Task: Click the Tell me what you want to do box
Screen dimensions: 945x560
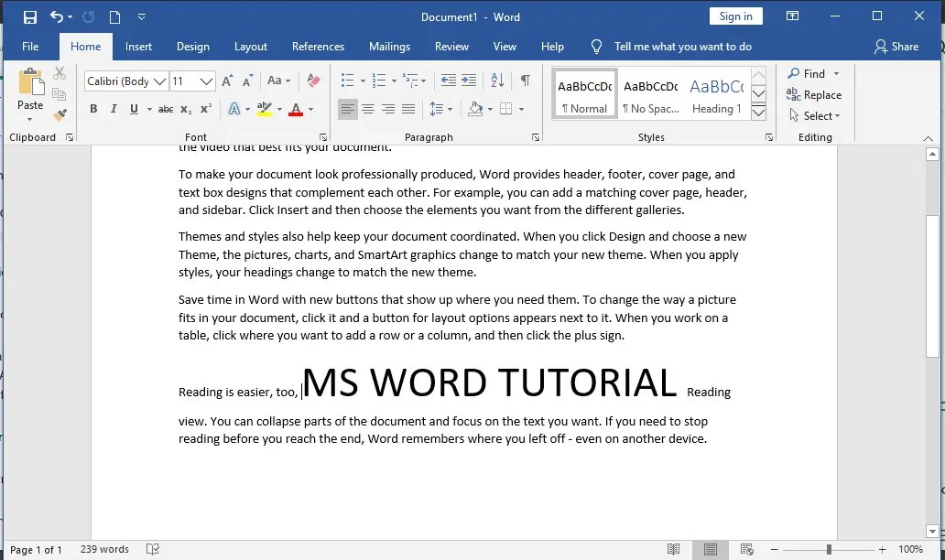Action: point(682,47)
